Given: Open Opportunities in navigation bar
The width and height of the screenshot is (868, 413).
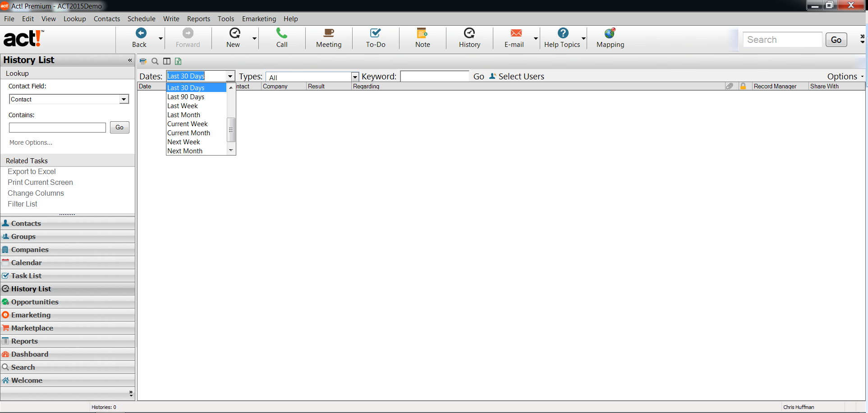Looking at the screenshot, I should (x=68, y=302).
